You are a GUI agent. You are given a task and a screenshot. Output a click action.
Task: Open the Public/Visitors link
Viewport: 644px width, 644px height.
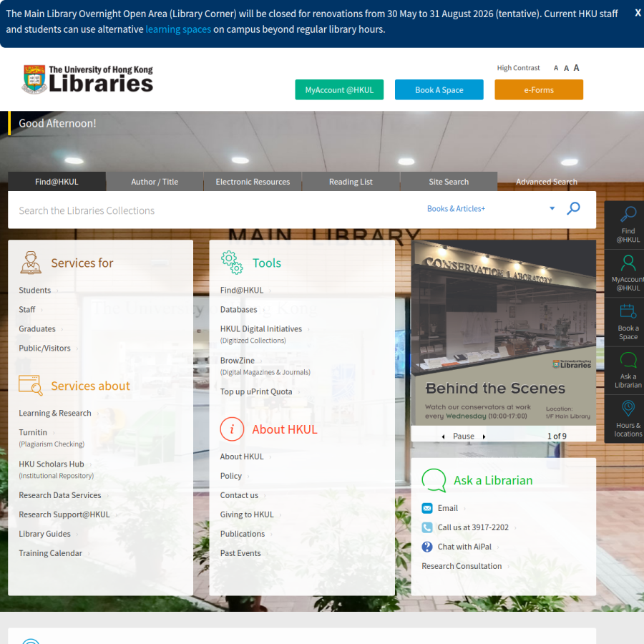(x=45, y=348)
